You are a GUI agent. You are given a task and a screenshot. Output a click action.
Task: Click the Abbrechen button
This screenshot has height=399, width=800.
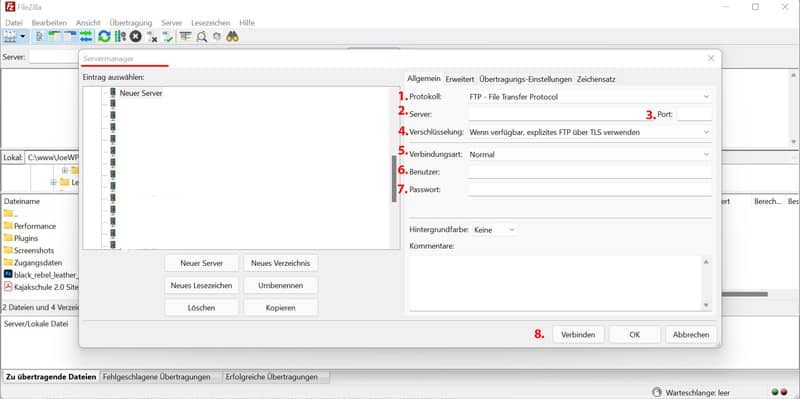(x=691, y=335)
